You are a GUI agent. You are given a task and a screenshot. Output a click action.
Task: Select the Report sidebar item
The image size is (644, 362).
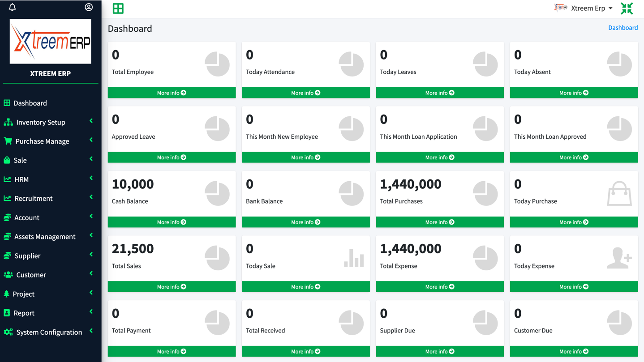(x=24, y=313)
